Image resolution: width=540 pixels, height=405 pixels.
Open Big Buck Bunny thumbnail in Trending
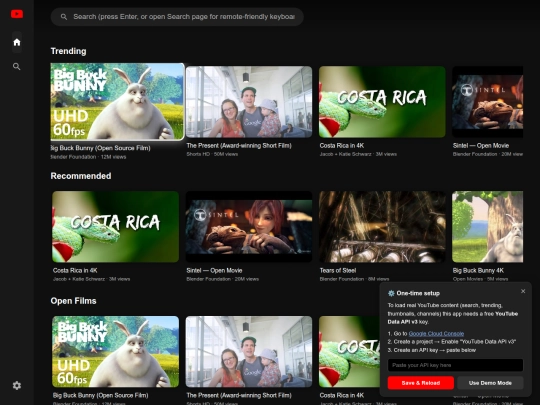[117, 102]
